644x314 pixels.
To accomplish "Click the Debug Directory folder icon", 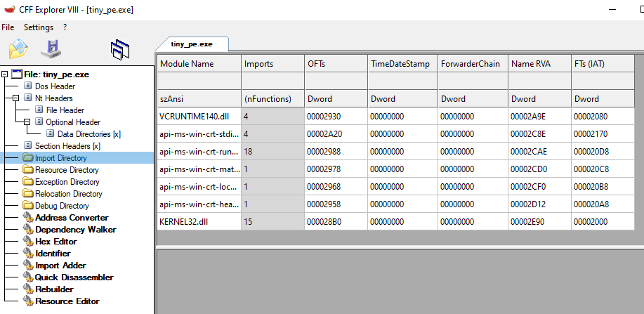I will 28,205.
